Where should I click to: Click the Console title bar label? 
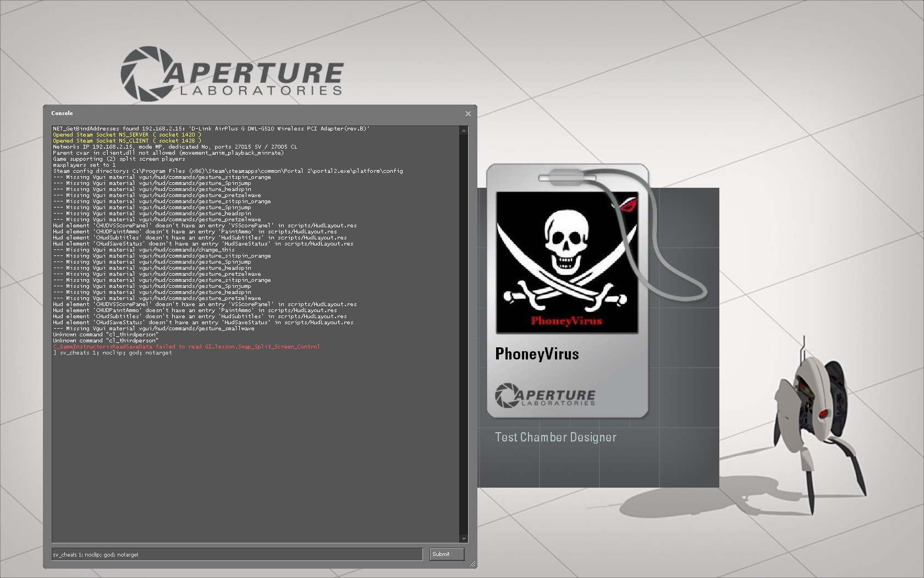point(62,113)
